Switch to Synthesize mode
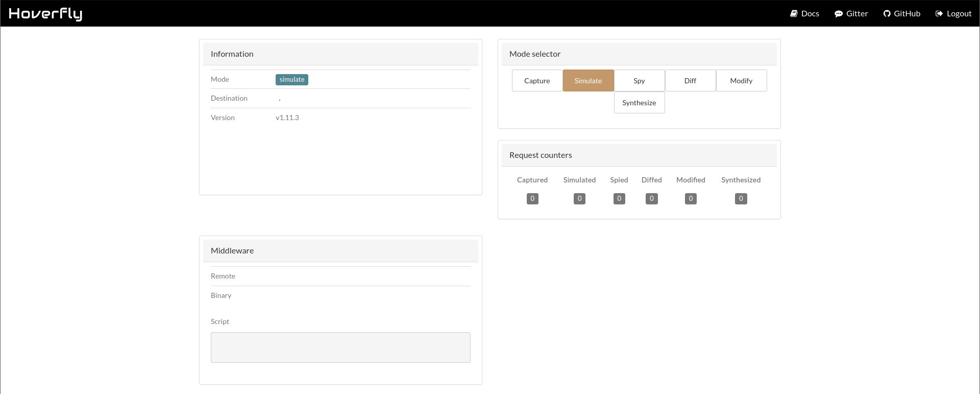Viewport: 980px width, 394px height. coord(639,103)
